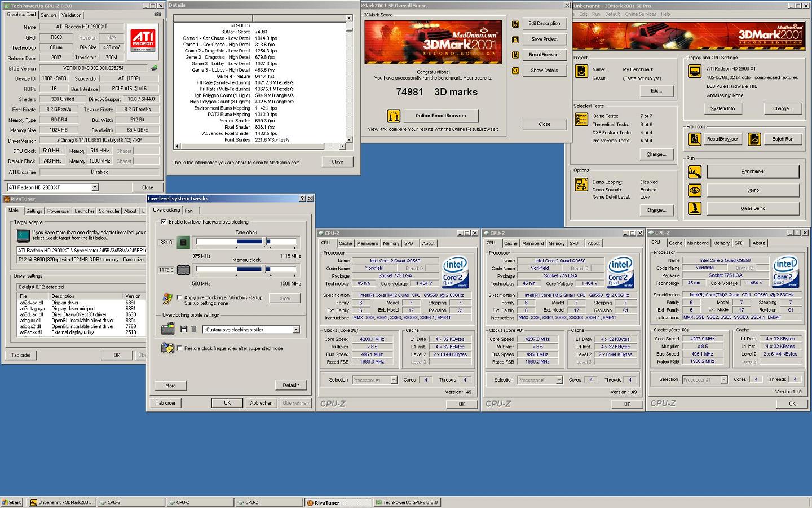Click the Unbenannt - 3DMark taskbar button
Screen dimensions: 812x508
point(63,502)
